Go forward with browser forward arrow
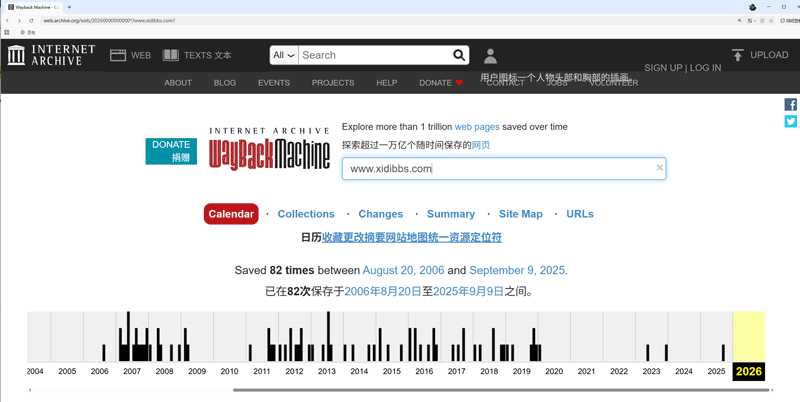 [19, 21]
